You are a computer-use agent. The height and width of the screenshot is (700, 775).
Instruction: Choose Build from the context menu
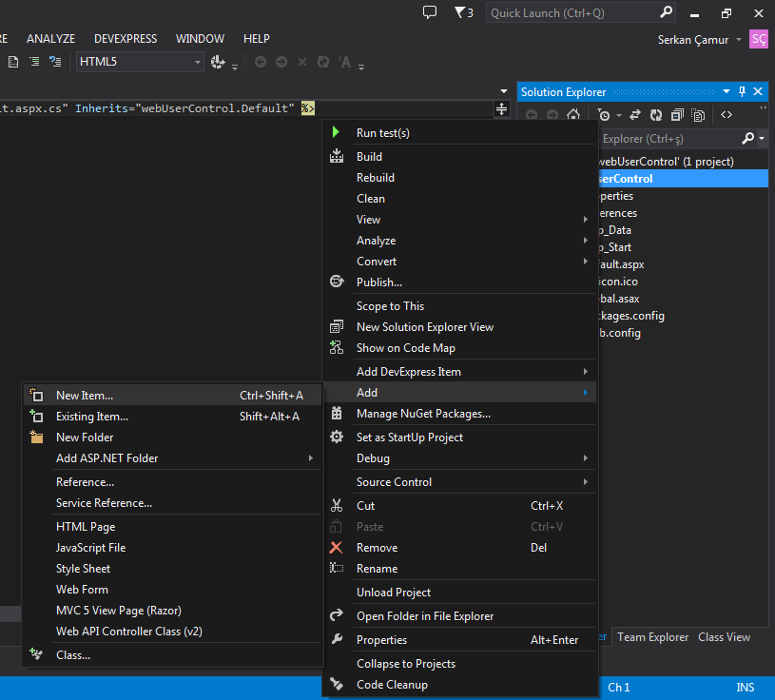(x=459, y=157)
